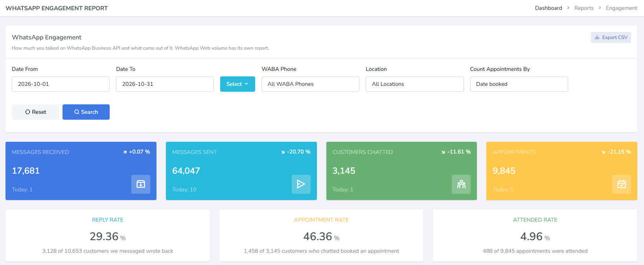The image size is (644, 265).
Task: Click the 9,845 appointments value
Action: click(x=504, y=170)
